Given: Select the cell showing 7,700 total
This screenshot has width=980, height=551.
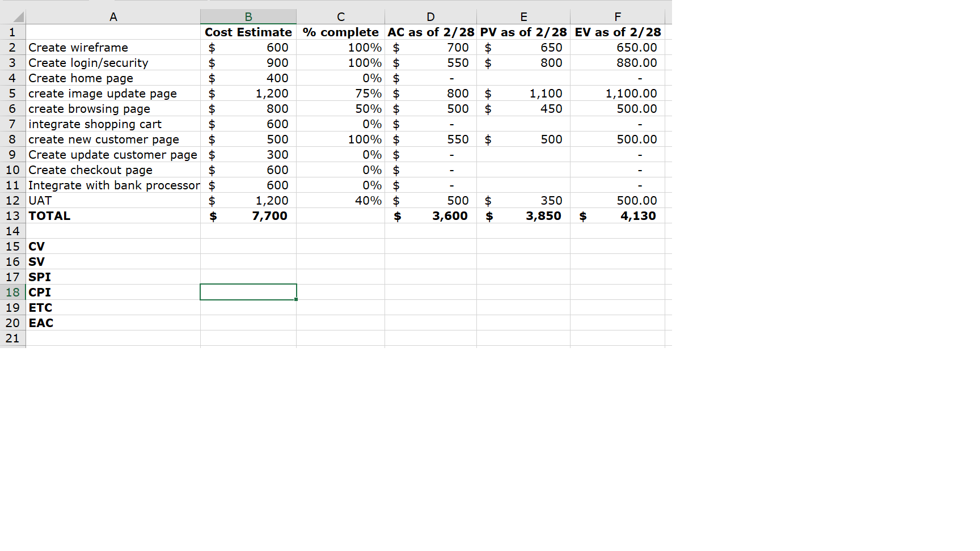Looking at the screenshot, I should 248,215.
